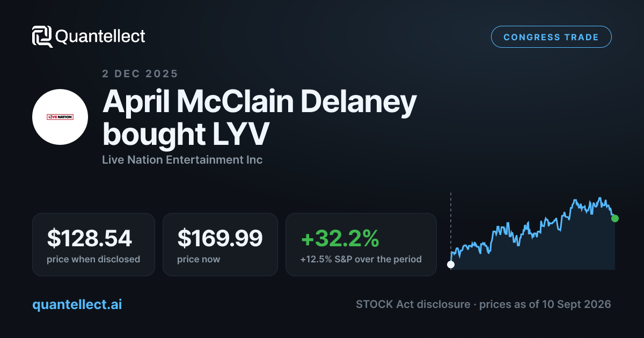Click the CONGRESS TRADE badge
This screenshot has height=338, width=644.
(x=551, y=37)
